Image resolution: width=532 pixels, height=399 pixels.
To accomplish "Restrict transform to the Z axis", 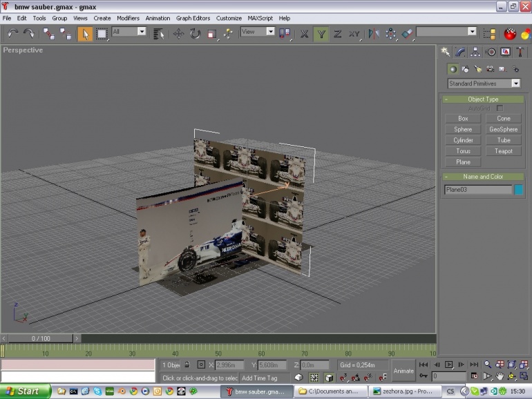I will click(337, 34).
